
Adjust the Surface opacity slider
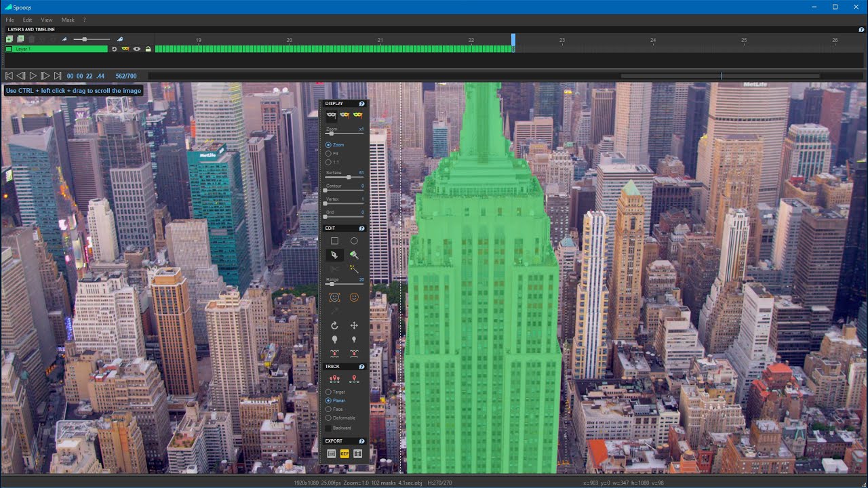click(x=344, y=178)
